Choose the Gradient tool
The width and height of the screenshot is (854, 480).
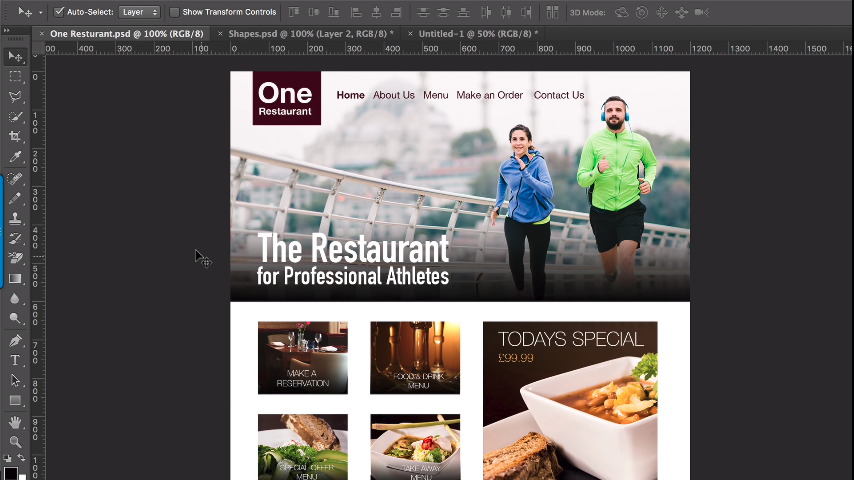tap(15, 278)
